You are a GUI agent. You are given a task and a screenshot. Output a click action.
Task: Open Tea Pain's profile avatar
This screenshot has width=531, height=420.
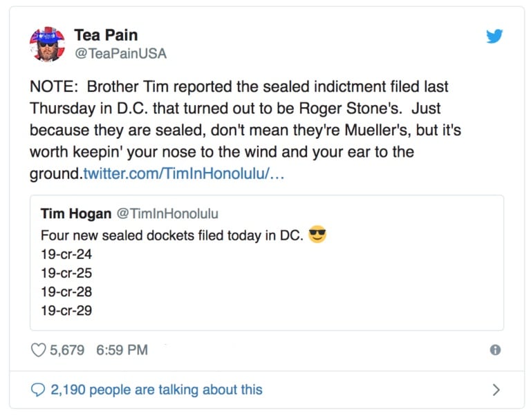pyautogui.click(x=47, y=44)
